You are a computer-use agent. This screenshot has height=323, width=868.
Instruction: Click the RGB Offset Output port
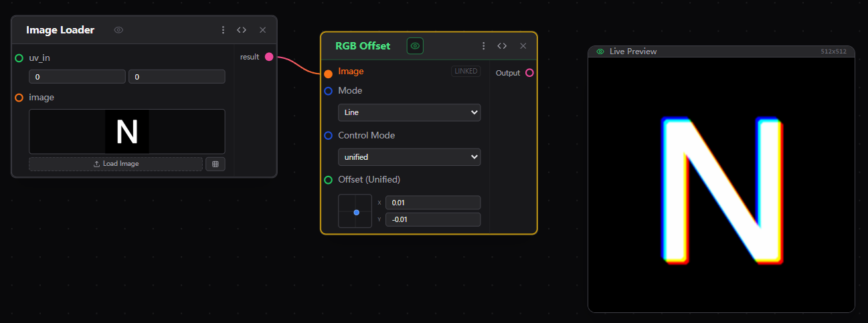point(529,73)
